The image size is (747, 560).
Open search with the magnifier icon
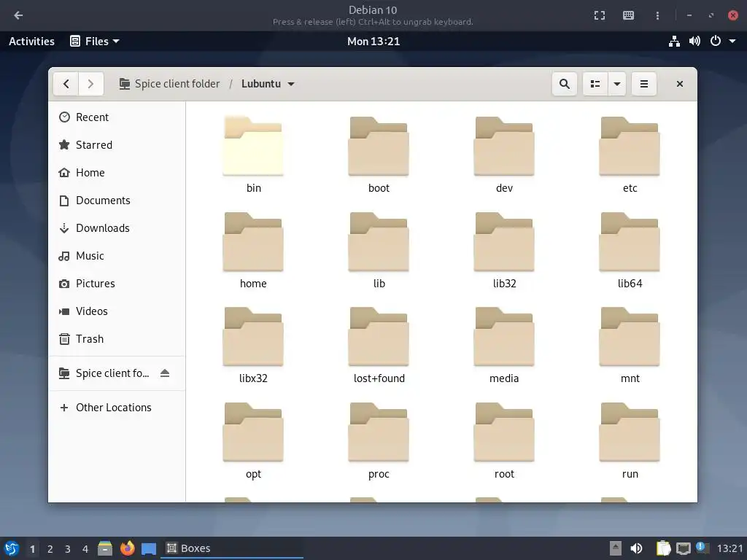[x=565, y=84]
